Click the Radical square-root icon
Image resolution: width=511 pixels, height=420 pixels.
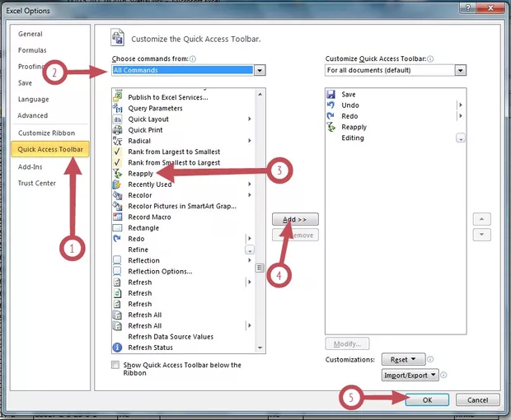tap(117, 141)
